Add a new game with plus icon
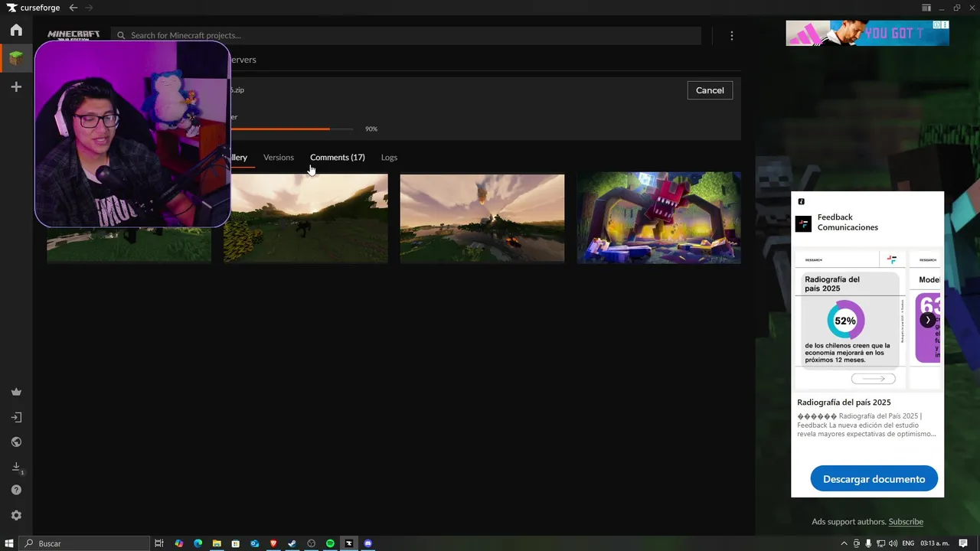This screenshot has width=980, height=551. pos(16,87)
